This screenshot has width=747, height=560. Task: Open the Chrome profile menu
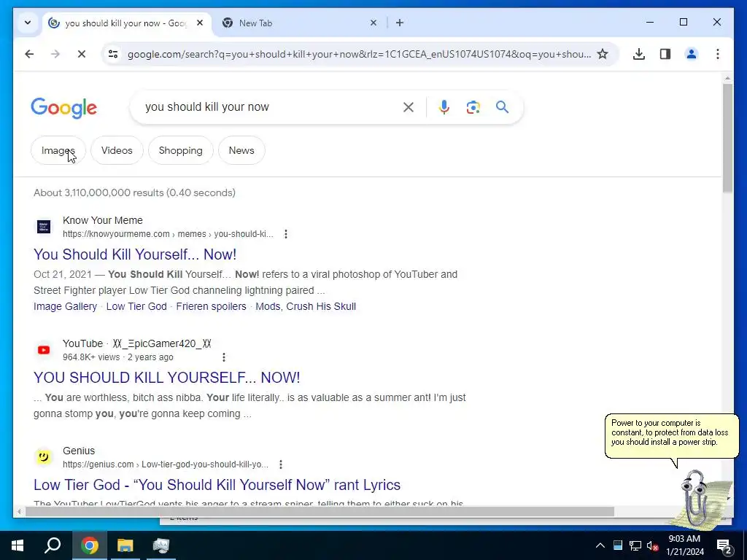[692, 54]
